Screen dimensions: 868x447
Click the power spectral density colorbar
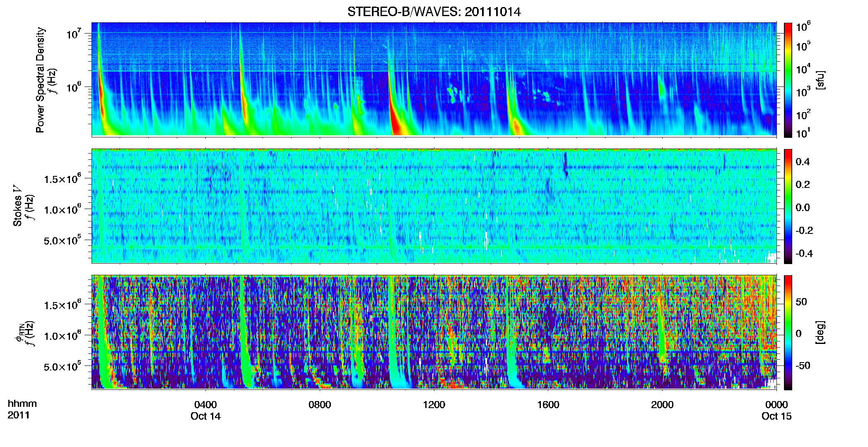tap(788, 80)
